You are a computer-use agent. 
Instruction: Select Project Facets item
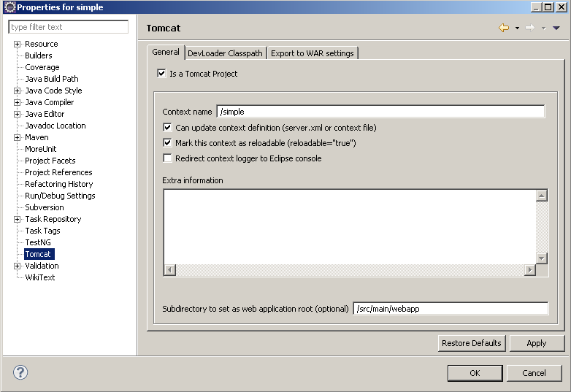coord(50,161)
